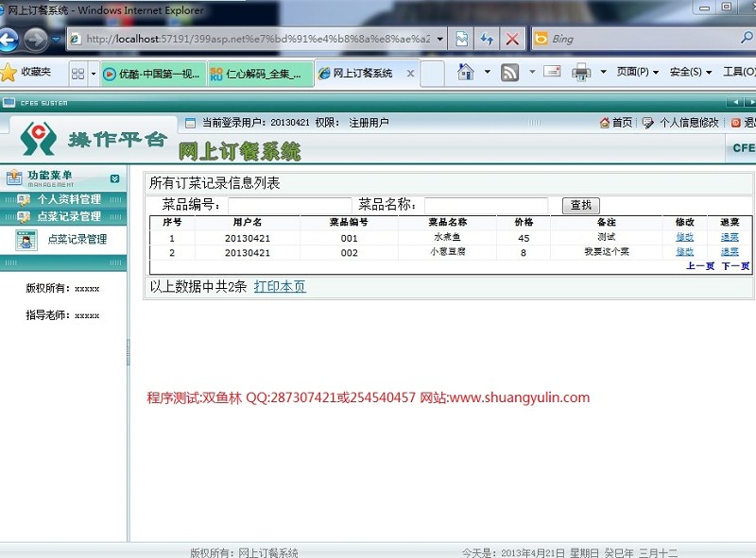Click the magnifier search icon

[747, 38]
